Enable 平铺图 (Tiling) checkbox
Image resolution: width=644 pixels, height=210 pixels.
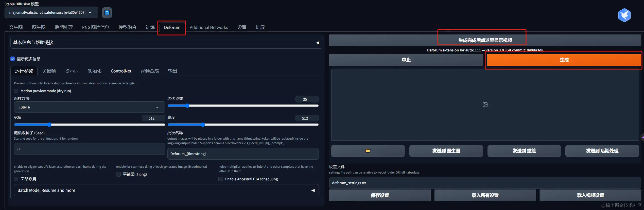tap(118, 174)
